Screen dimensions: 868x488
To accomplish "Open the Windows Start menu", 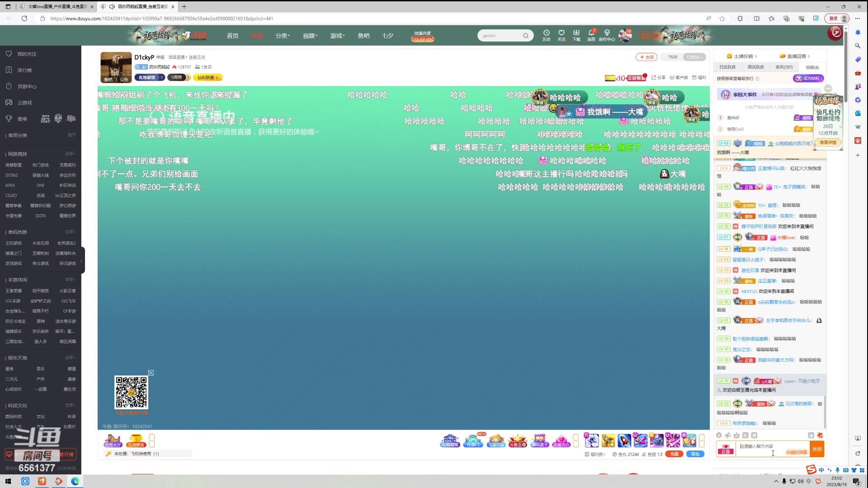I will [x=8, y=481].
